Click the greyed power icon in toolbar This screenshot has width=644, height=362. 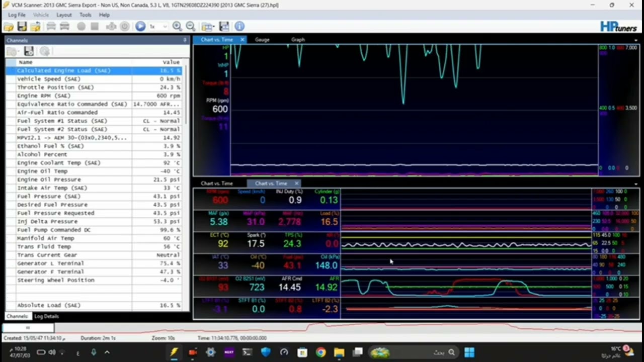(x=124, y=26)
